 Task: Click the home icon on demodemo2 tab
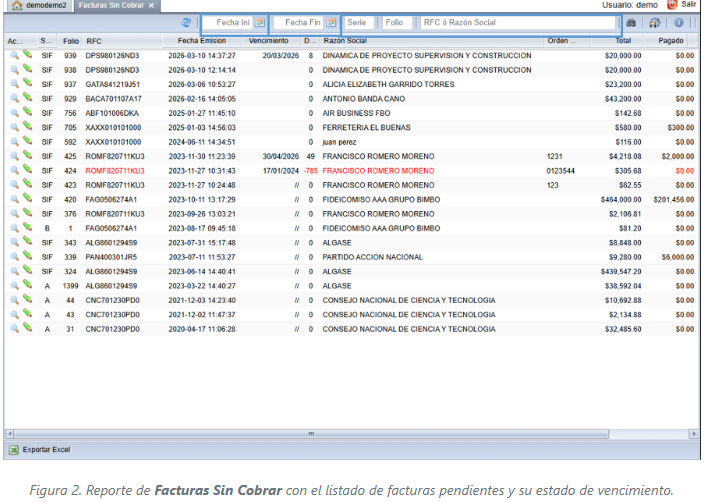pyautogui.click(x=17, y=6)
